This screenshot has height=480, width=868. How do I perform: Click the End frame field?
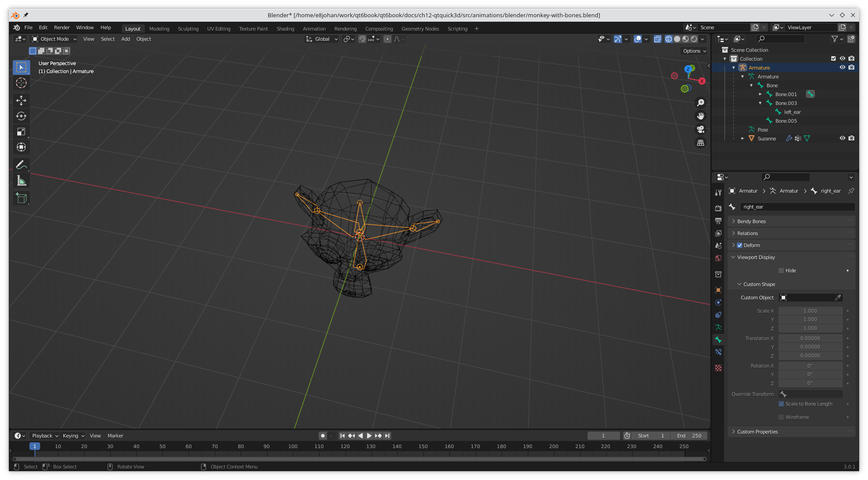click(689, 436)
